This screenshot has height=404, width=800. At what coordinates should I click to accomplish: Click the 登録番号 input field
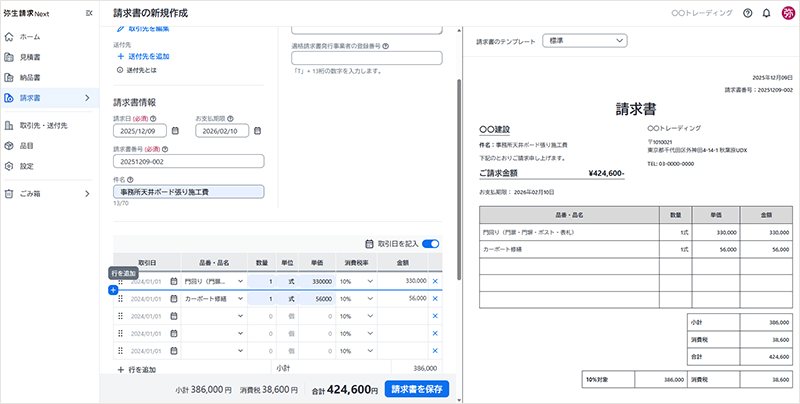[366, 58]
